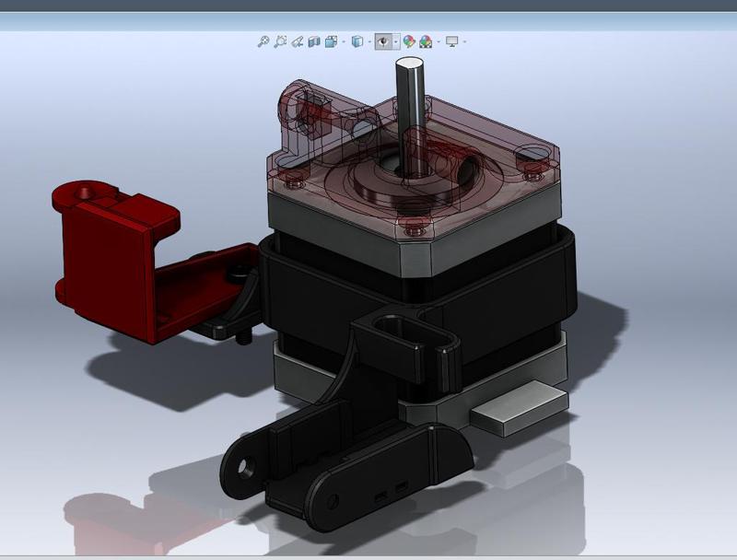Expand the Hide/Show Items dropdown arrow

point(396,41)
